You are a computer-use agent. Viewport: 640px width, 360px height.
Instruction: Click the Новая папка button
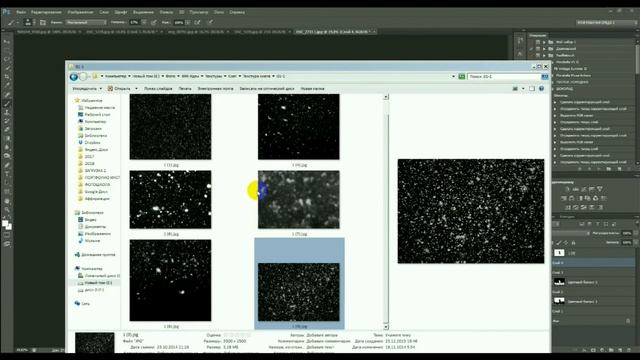point(312,89)
